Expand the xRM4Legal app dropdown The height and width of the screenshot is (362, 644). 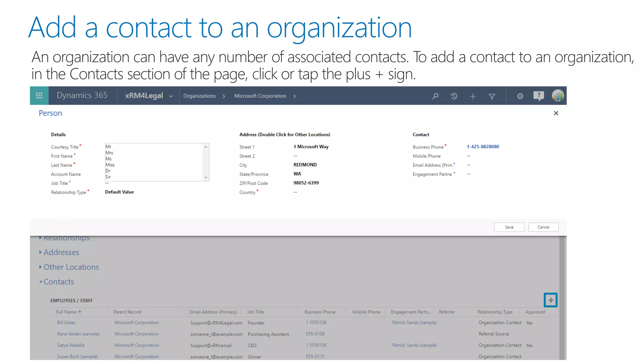tap(171, 96)
